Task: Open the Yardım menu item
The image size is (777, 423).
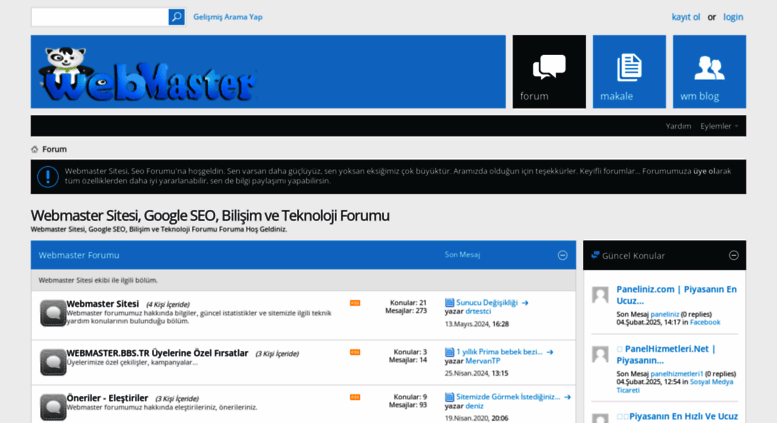Action: point(678,126)
